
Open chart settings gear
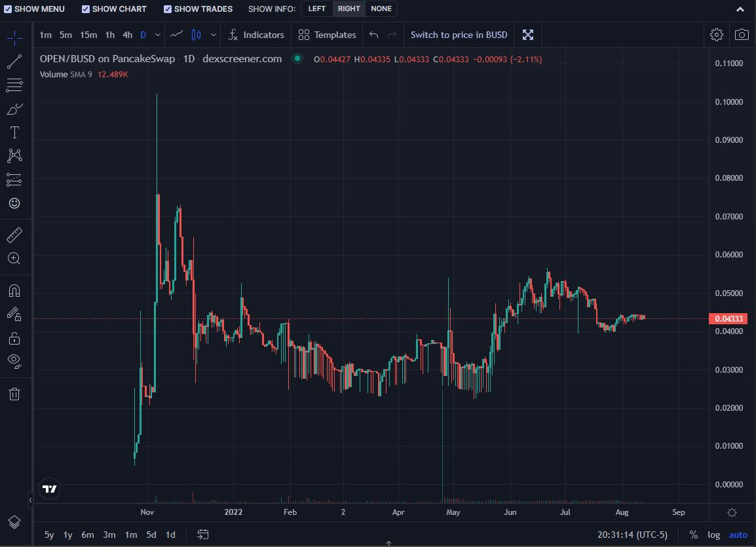click(717, 35)
